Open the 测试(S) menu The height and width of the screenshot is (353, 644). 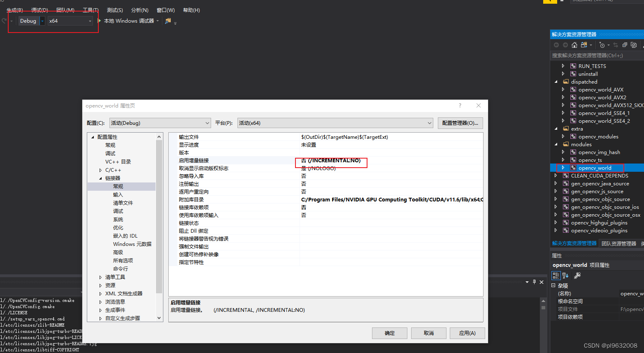click(x=115, y=10)
